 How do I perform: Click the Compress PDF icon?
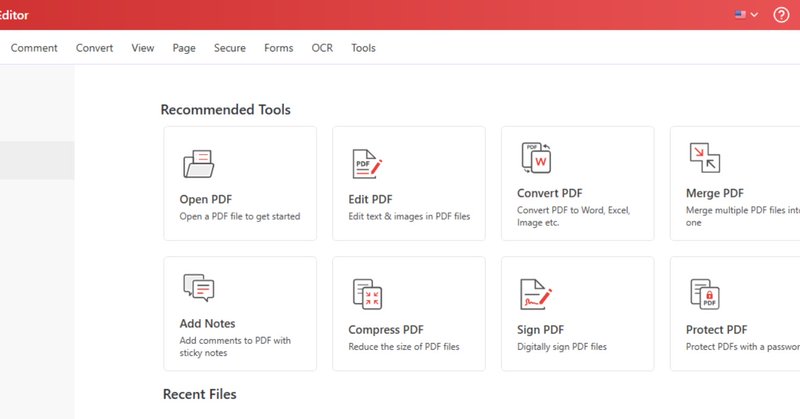pyautogui.click(x=367, y=294)
